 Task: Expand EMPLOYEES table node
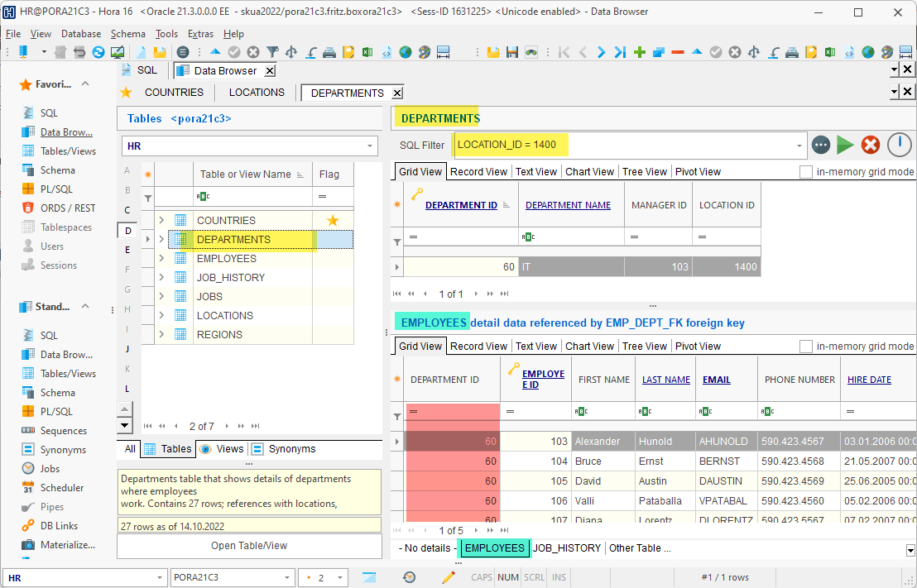pyautogui.click(x=161, y=258)
